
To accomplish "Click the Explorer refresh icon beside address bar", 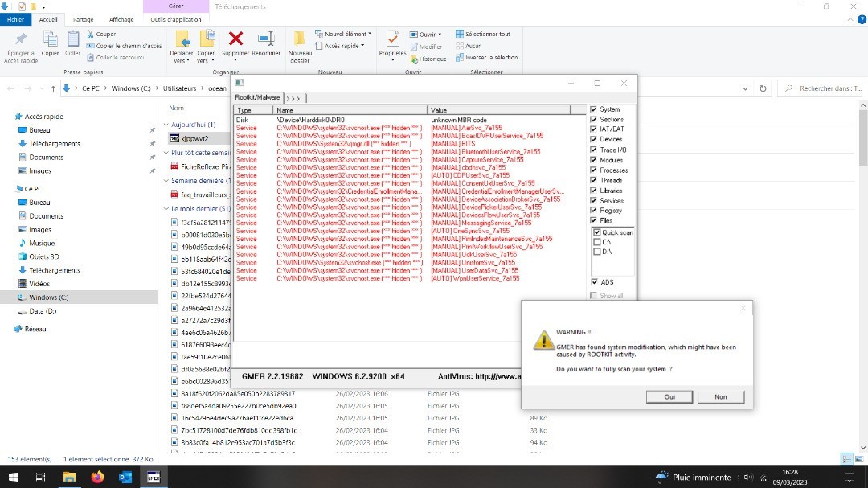I will click(x=763, y=88).
